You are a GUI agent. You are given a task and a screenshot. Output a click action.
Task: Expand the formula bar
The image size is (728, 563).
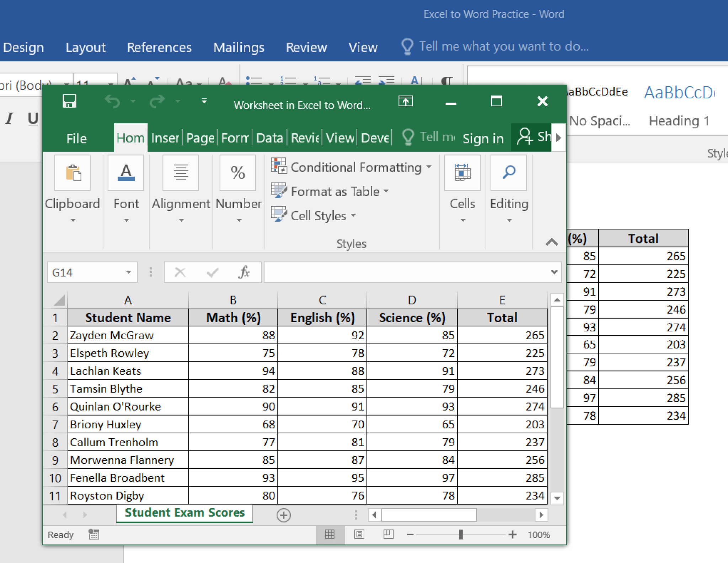tap(554, 272)
